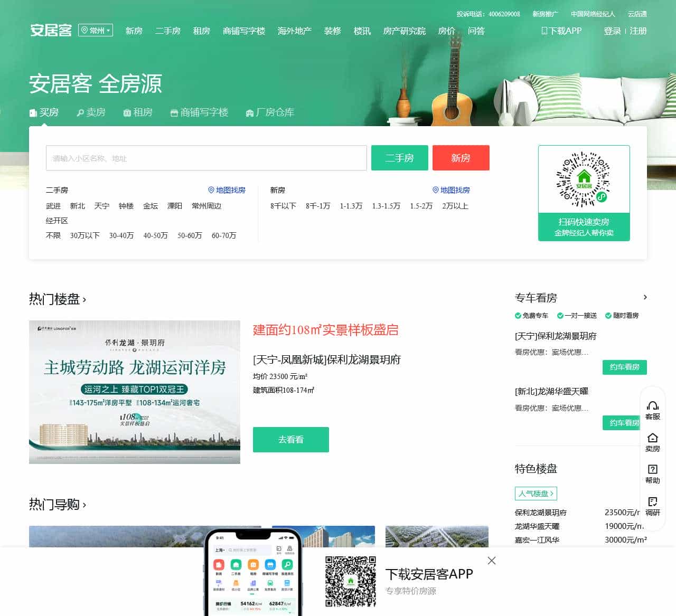This screenshot has height=616, width=676.
Task: Choose 金坛 district filter
Action: [151, 206]
